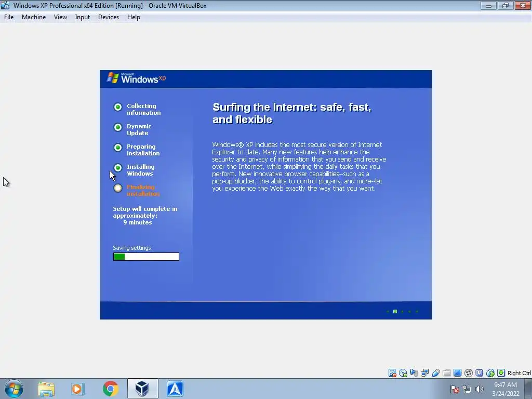Click the Right Ctrl host key label

(519, 373)
